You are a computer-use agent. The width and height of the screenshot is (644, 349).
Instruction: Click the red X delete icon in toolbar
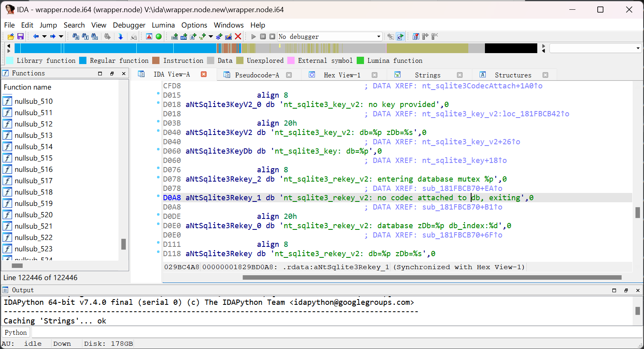(x=238, y=36)
